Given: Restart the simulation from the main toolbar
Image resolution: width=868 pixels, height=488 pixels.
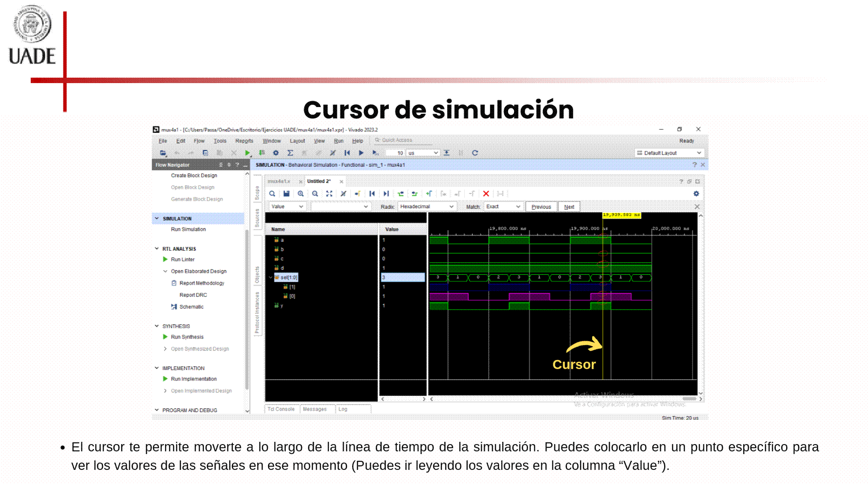Looking at the screenshot, I should (x=347, y=153).
